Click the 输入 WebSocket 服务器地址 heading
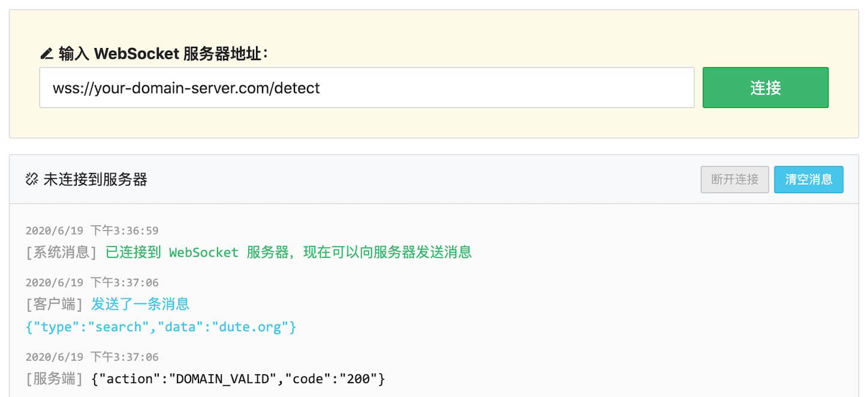The height and width of the screenshot is (397, 868). coord(163,53)
